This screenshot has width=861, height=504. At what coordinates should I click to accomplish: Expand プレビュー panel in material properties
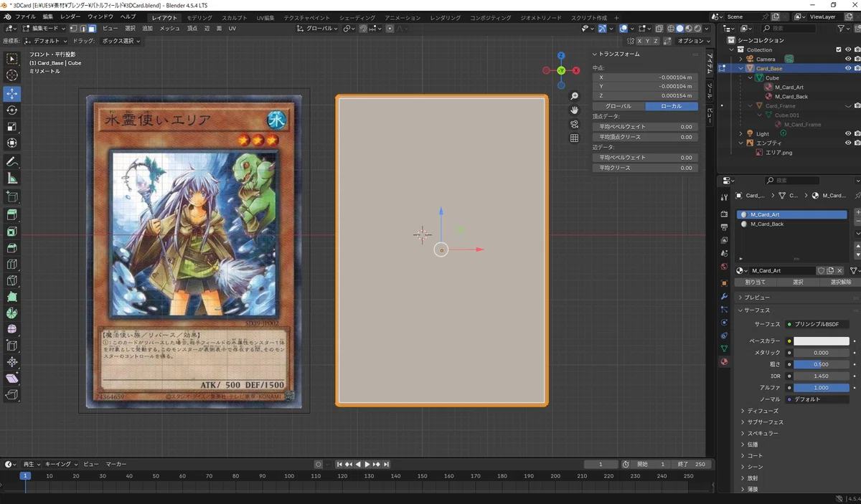click(757, 297)
